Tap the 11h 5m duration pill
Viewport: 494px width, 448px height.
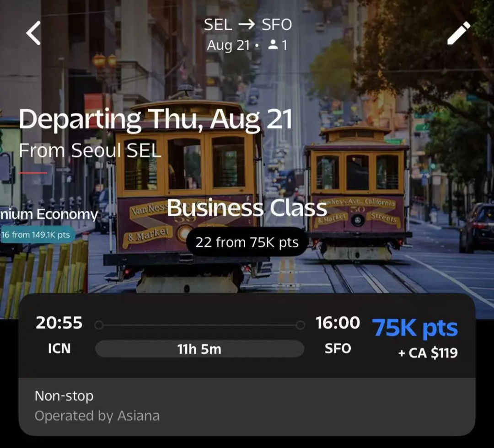(x=199, y=349)
